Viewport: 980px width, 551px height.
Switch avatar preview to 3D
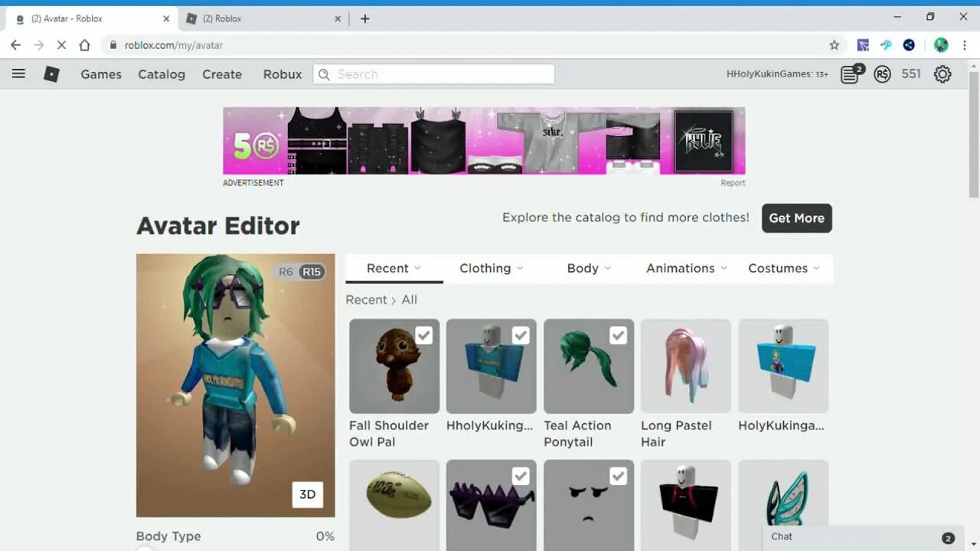(x=307, y=494)
